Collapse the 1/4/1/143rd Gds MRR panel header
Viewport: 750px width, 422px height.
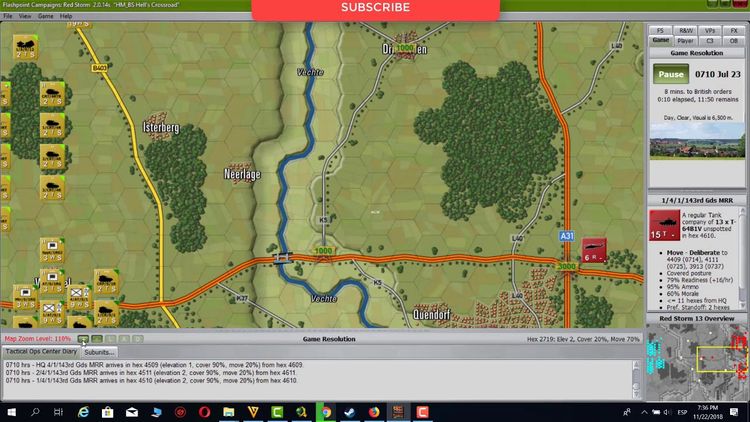pos(696,200)
